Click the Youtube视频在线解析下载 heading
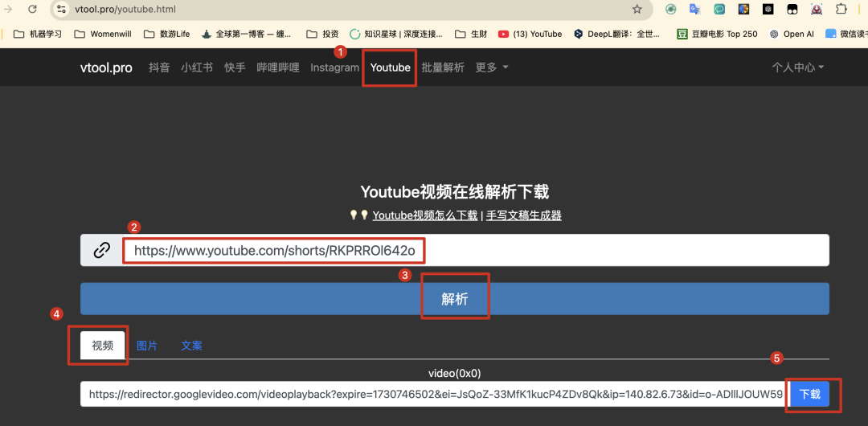Viewport: 868px width, 426px height. (x=454, y=192)
